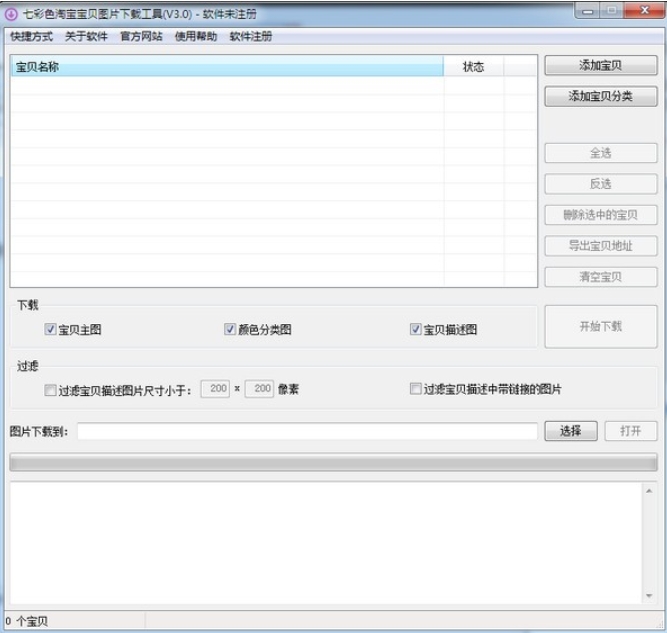
Task: Click the 反选 button
Action: pos(601,184)
